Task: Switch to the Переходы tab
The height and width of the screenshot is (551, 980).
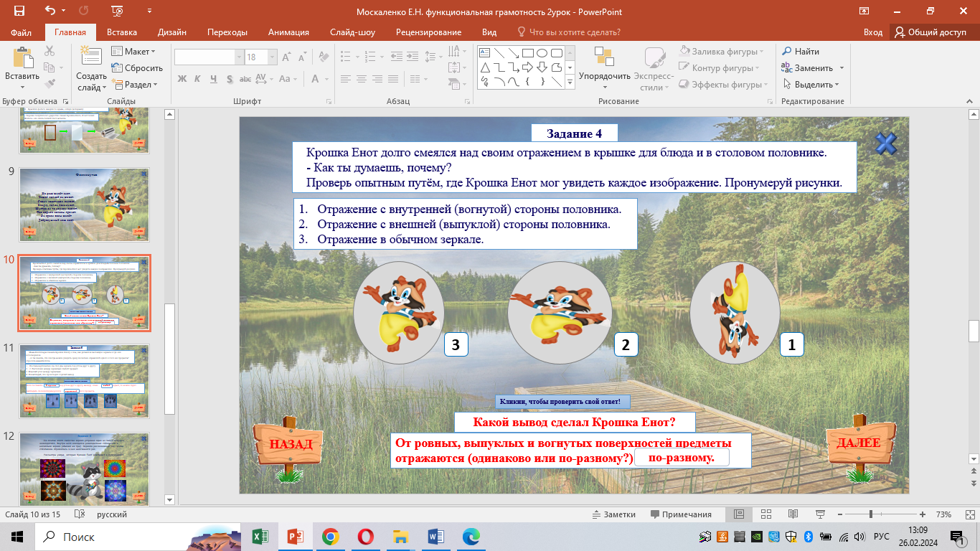Action: click(227, 32)
